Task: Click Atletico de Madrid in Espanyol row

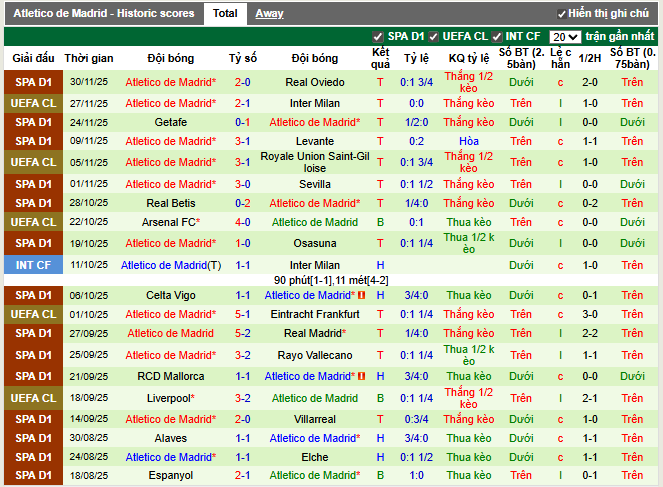Action: pyautogui.click(x=315, y=475)
